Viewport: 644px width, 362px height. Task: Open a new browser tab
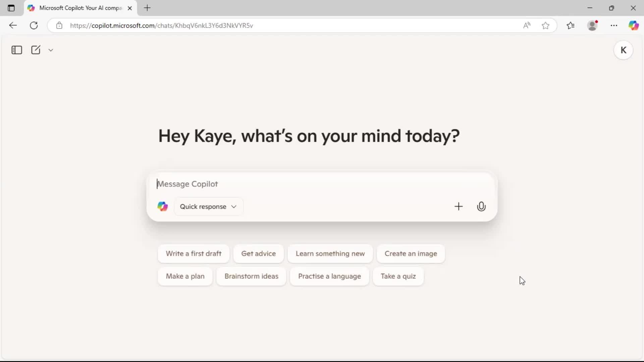pos(148,8)
